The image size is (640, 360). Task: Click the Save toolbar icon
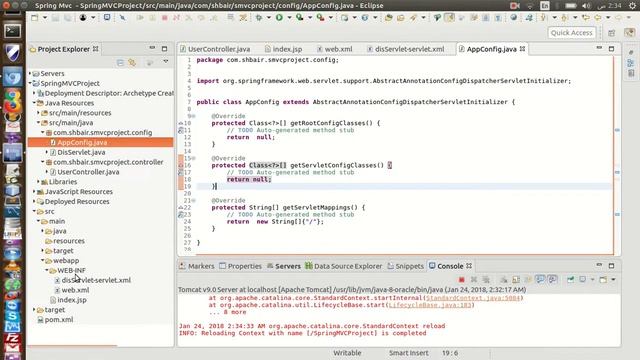[x=56, y=18]
